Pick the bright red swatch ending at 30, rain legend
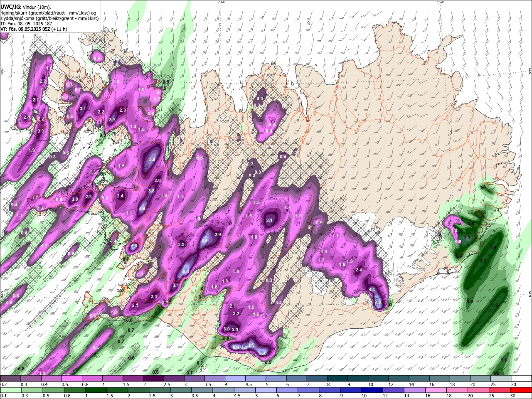 click(x=521, y=390)
